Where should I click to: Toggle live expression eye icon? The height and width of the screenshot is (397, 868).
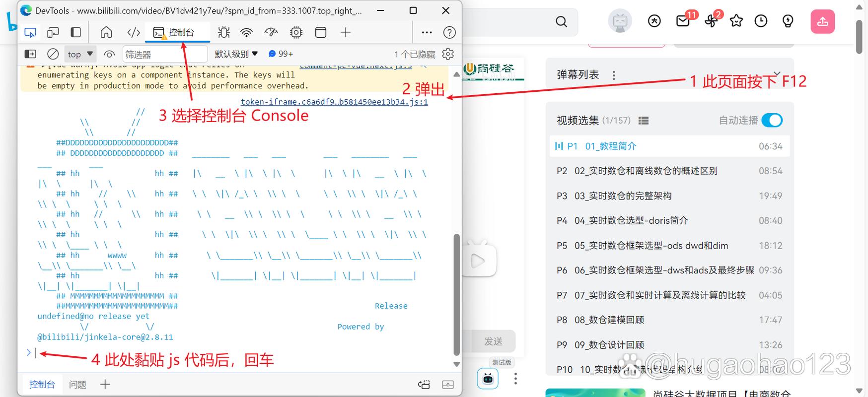click(109, 54)
